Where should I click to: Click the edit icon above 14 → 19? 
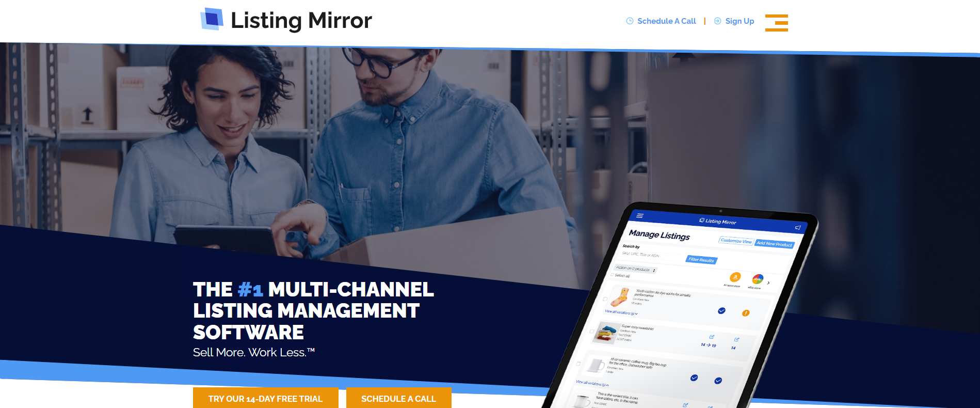point(712,337)
